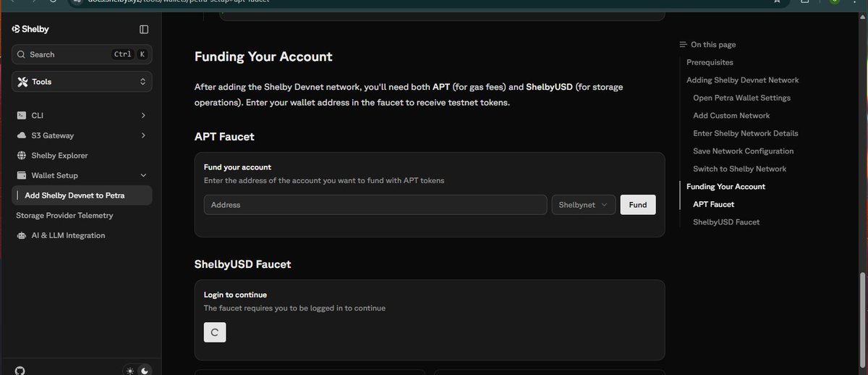The image size is (868, 375).
Task: Click the Fund button
Action: coord(638,205)
